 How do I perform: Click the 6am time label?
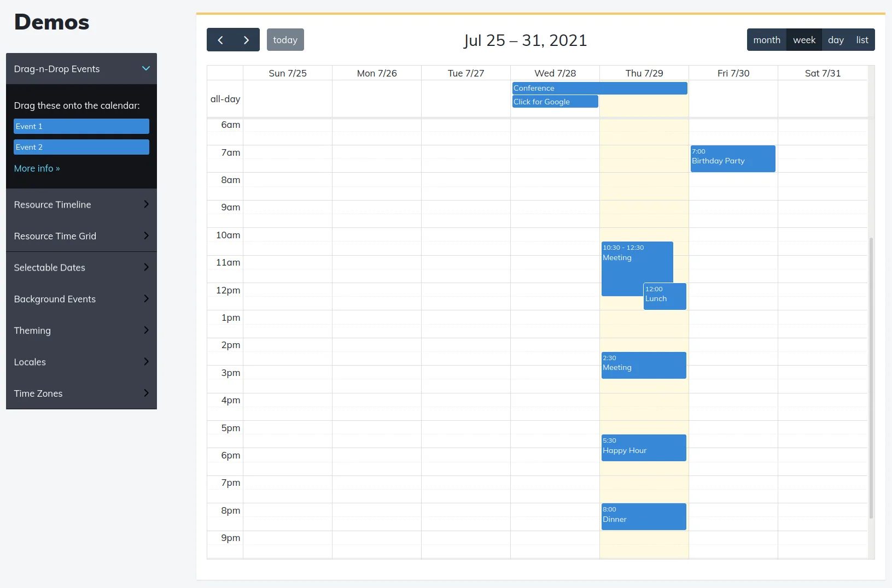[x=231, y=125]
